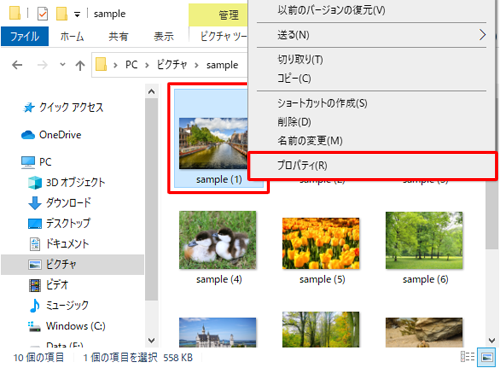Select the sample (1) canal thumbnail
500x368 pixels.
(213, 143)
